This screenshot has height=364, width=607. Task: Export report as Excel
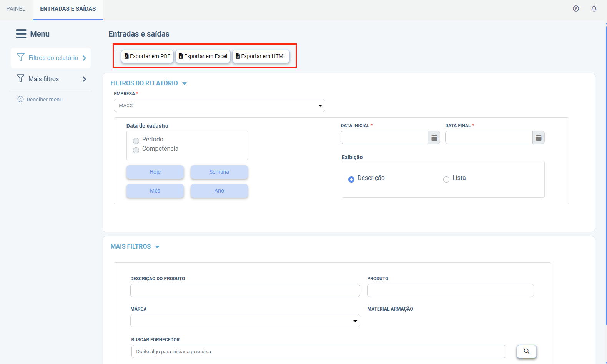pyautogui.click(x=203, y=56)
